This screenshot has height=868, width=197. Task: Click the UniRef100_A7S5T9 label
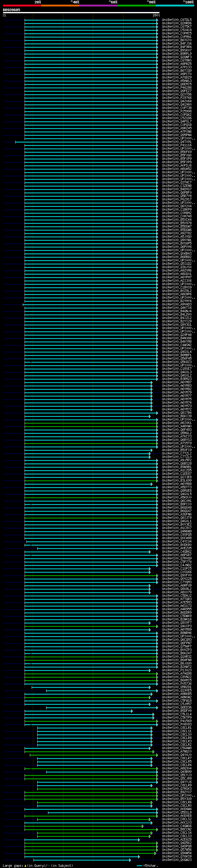tap(177, 443)
